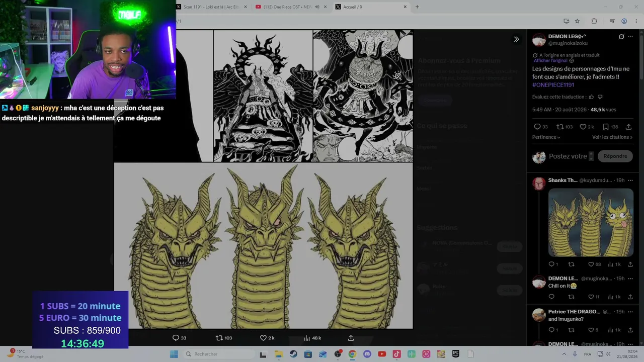644x362 pixels.
Task: Open more options on 'Chill on it' reply
Action: coord(630,279)
